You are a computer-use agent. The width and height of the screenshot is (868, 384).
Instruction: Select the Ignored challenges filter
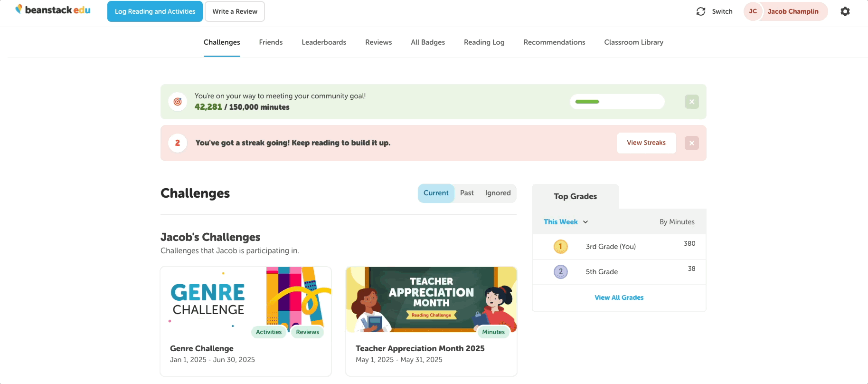click(498, 193)
